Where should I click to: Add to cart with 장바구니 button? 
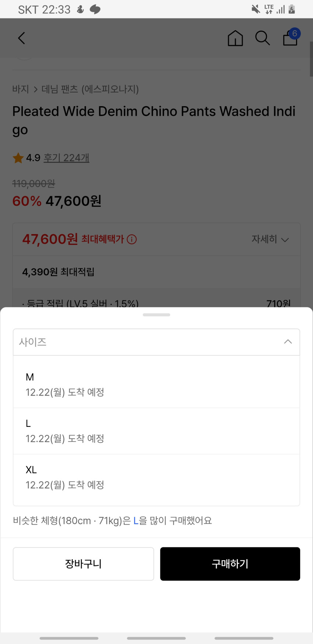pos(83,564)
